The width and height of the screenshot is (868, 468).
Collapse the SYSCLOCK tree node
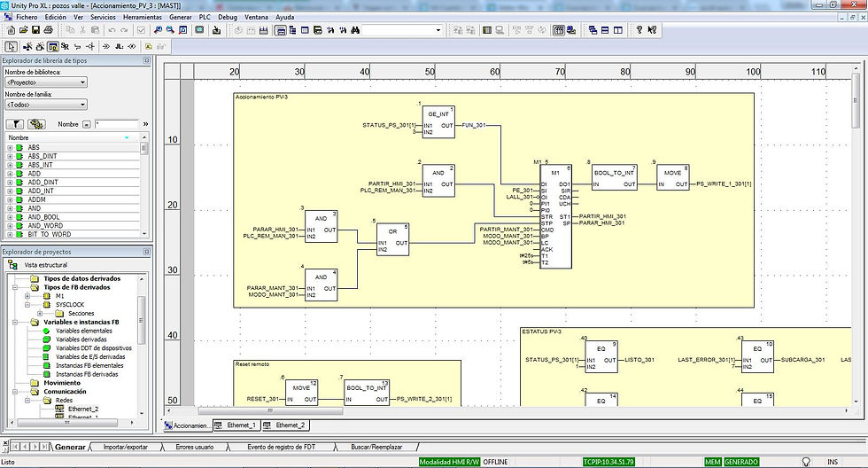point(27,305)
